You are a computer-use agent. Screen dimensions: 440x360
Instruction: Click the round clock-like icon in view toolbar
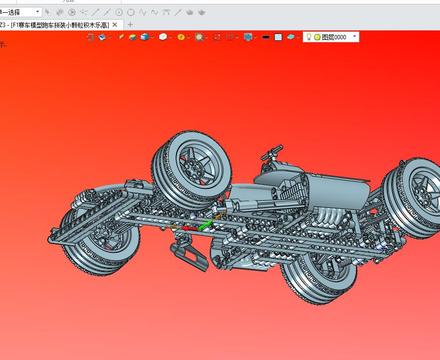(199, 37)
